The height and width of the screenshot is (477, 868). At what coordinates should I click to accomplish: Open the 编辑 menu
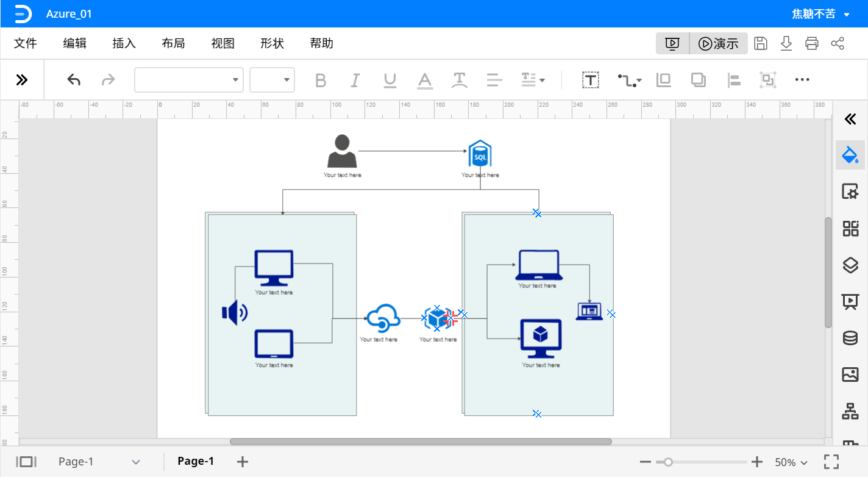click(75, 43)
